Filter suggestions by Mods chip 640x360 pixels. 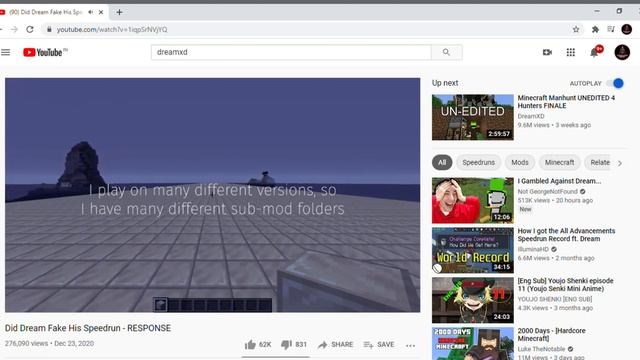(x=520, y=162)
